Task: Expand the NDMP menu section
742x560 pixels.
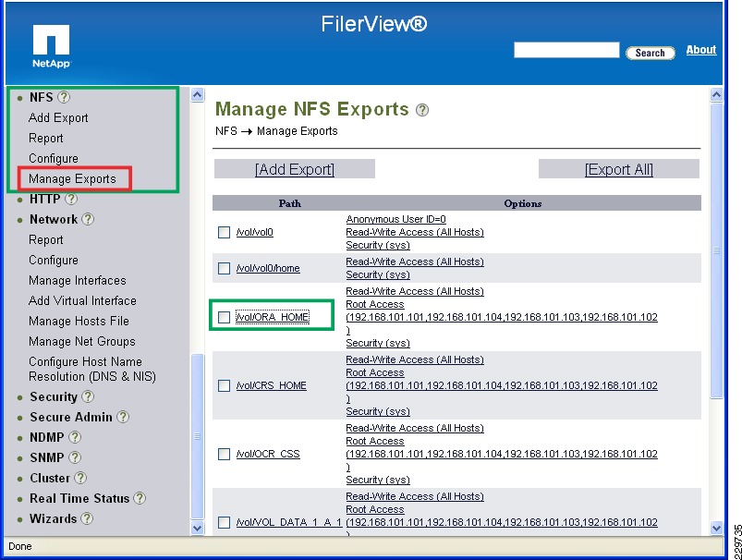Action: tap(47, 437)
